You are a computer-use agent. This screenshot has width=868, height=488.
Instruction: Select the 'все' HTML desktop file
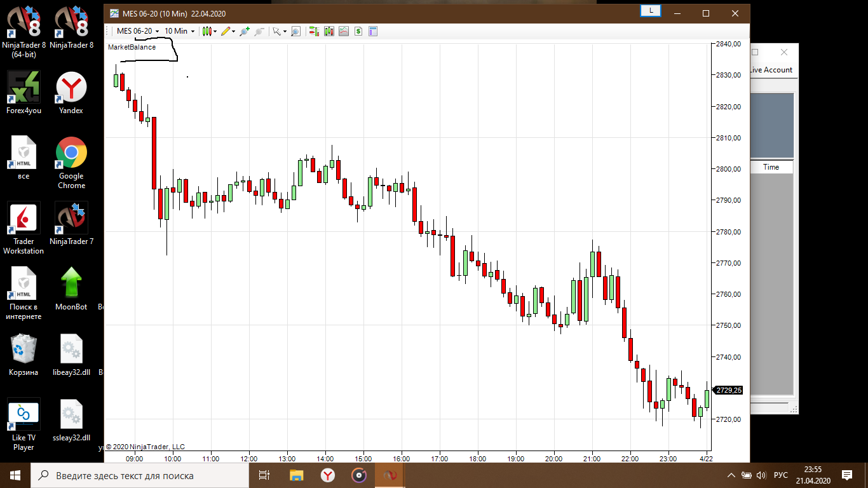(x=24, y=158)
